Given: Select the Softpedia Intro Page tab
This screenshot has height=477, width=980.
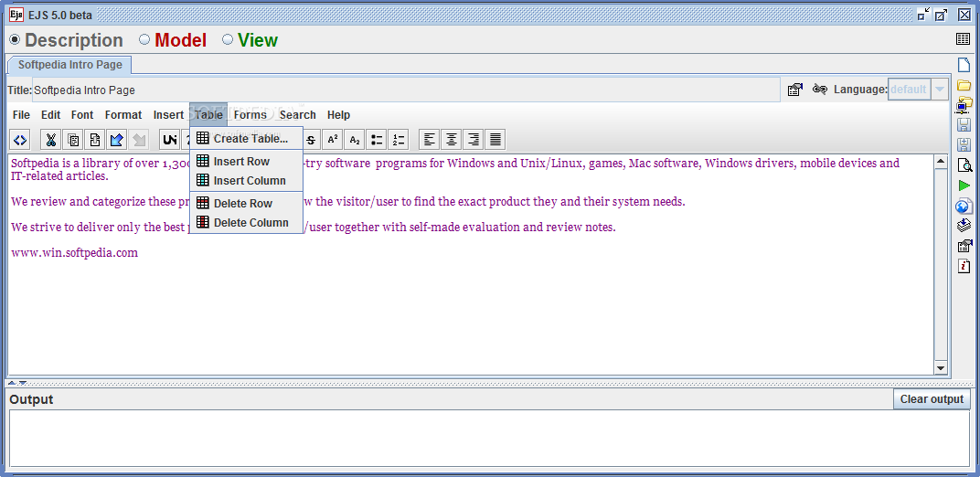Looking at the screenshot, I should [69, 64].
